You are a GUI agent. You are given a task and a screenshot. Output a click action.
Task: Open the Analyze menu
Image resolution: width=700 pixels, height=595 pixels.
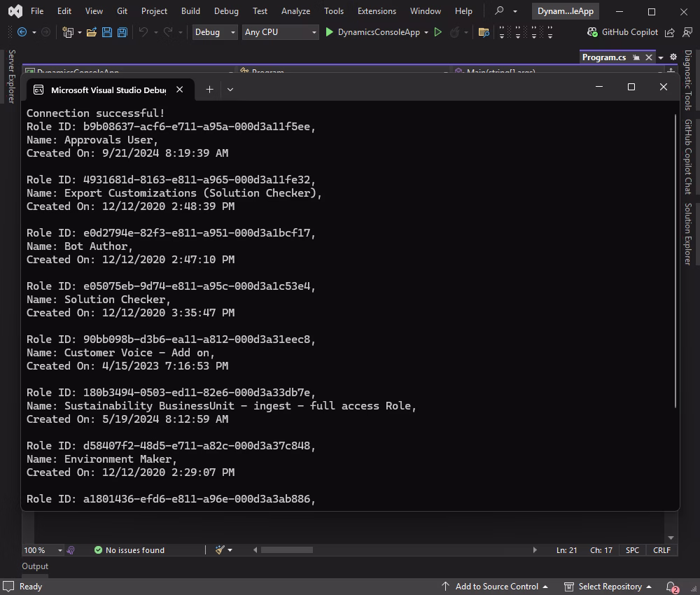[295, 10]
